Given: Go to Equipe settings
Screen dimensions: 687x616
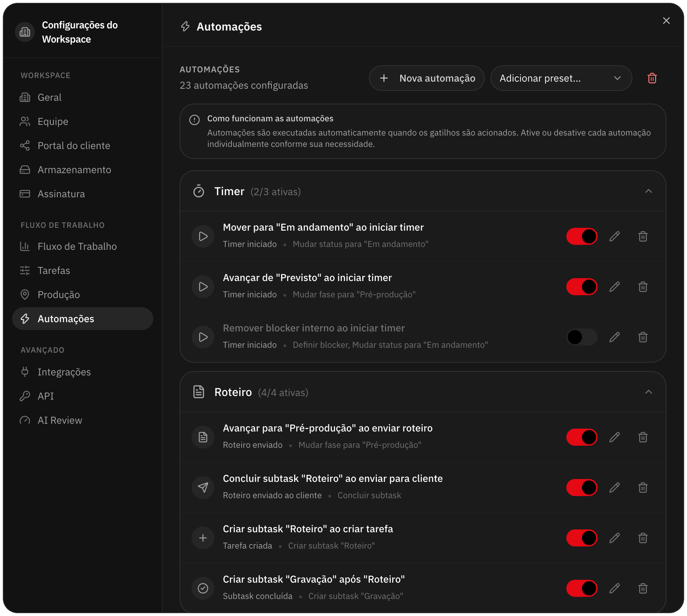Looking at the screenshot, I should (x=83, y=121).
